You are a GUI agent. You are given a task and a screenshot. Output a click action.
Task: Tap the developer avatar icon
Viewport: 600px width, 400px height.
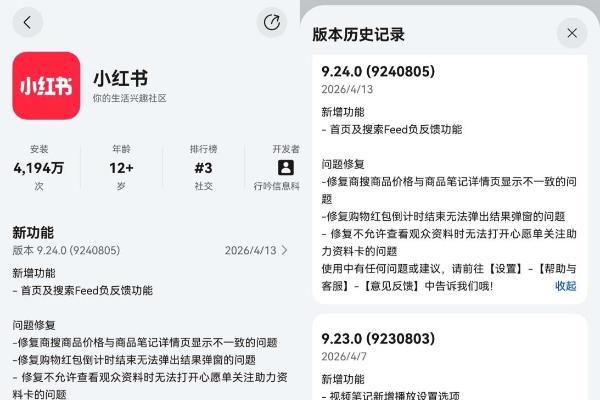point(286,167)
